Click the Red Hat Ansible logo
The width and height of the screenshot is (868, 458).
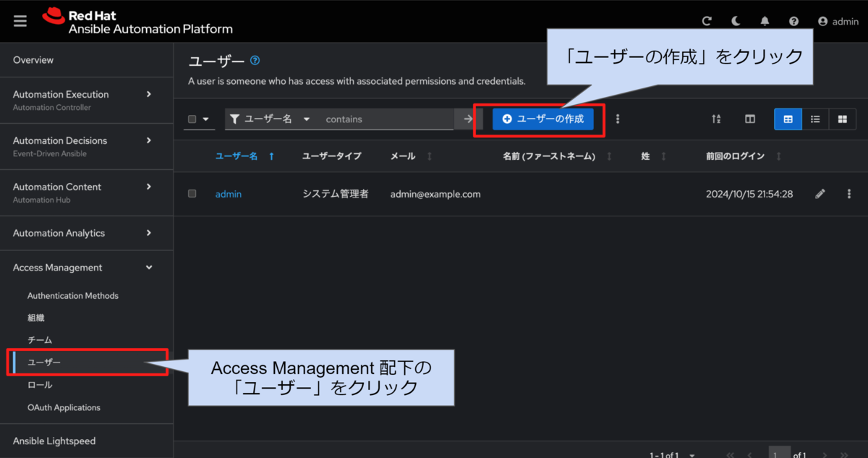pyautogui.click(x=137, y=22)
